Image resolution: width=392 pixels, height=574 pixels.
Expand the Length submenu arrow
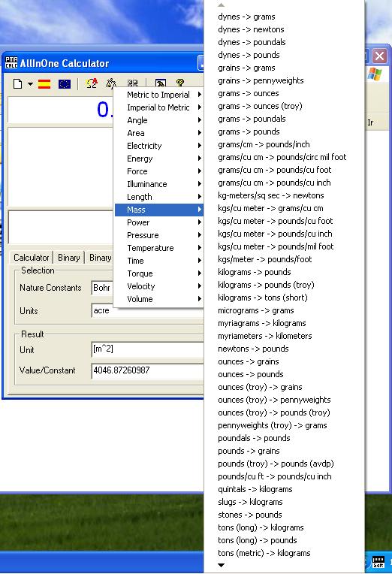click(200, 197)
